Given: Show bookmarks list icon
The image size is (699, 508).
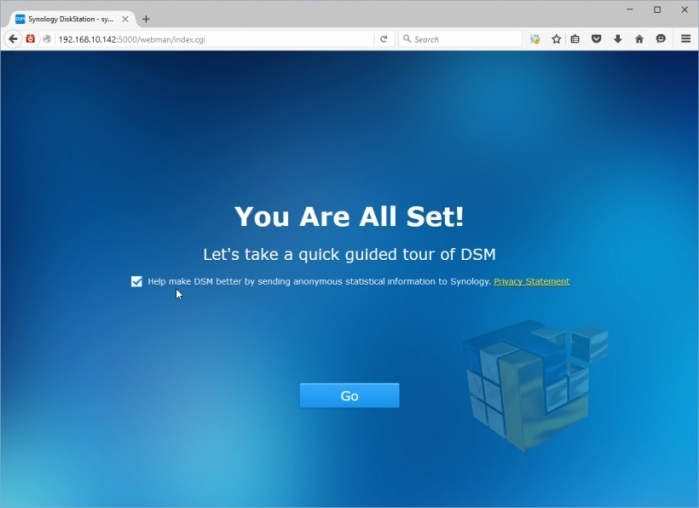Looking at the screenshot, I should (x=575, y=39).
